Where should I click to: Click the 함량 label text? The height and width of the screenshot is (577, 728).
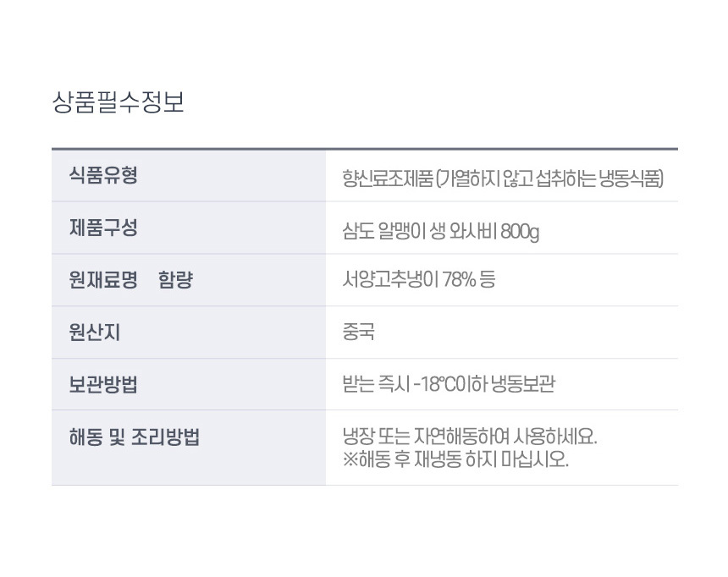175,280
